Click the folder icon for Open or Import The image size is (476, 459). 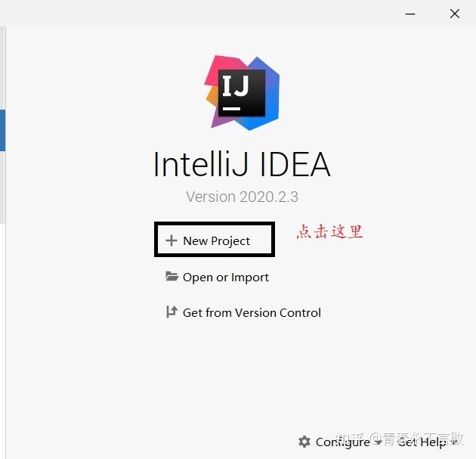(172, 277)
